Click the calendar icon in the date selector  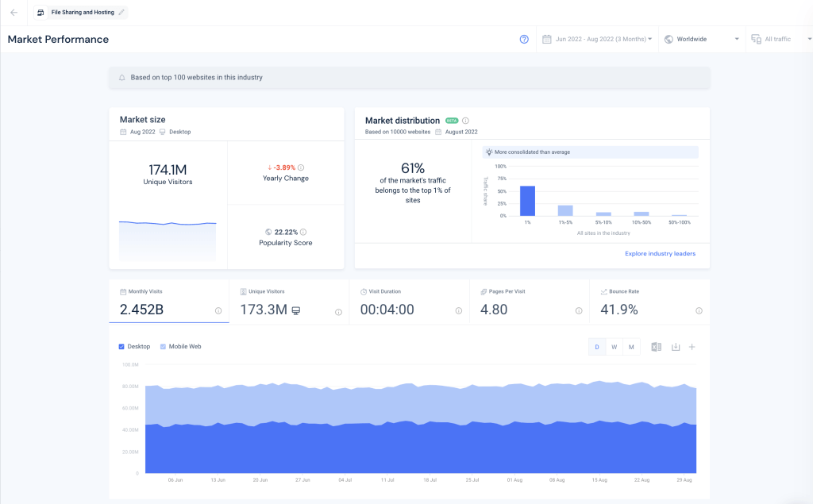pos(547,38)
